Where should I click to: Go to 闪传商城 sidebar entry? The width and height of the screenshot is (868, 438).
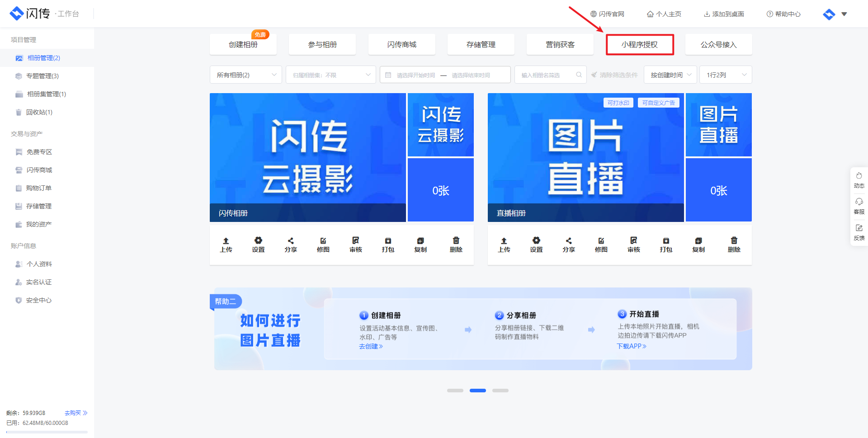point(47,170)
